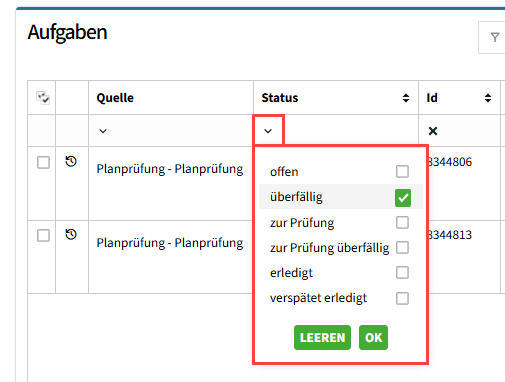The height and width of the screenshot is (382, 505).
Task: Clear the Id filter with X icon
Action: point(433,131)
